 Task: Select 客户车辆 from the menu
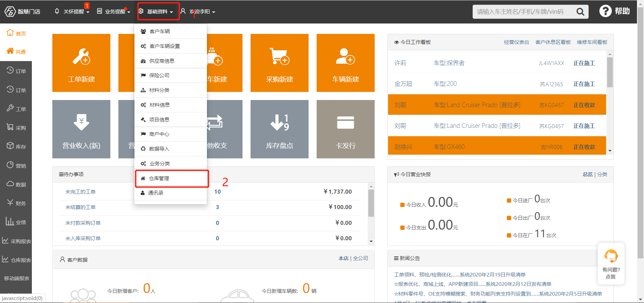(170, 31)
